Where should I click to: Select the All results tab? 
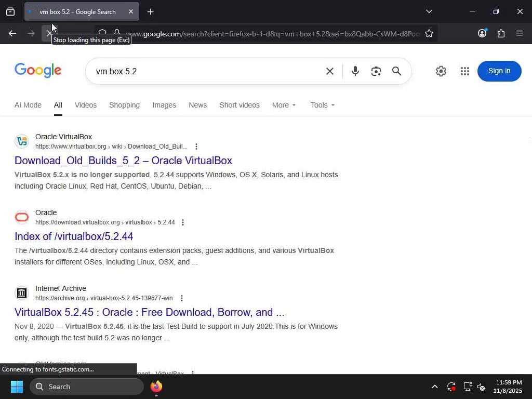click(58, 105)
